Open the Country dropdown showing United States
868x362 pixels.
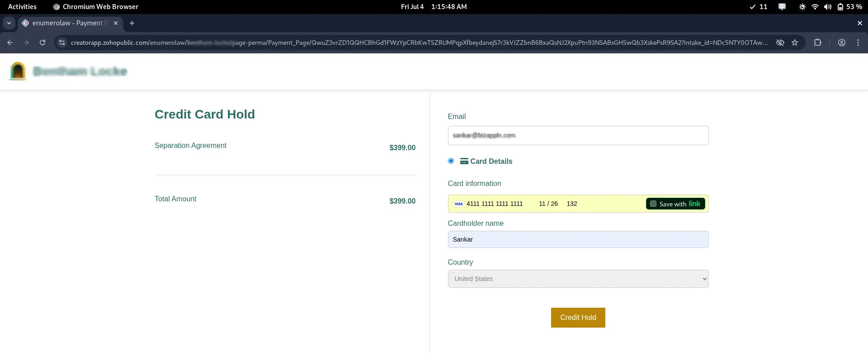click(x=578, y=279)
